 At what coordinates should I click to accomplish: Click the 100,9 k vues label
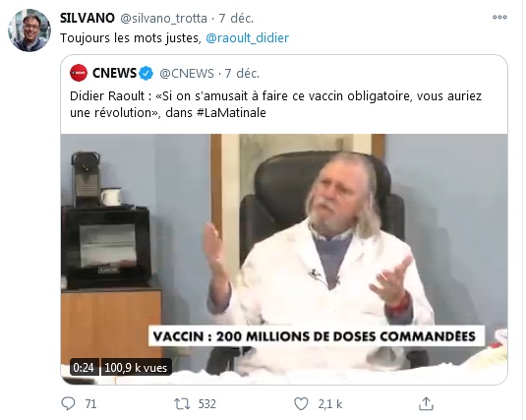[x=136, y=367]
